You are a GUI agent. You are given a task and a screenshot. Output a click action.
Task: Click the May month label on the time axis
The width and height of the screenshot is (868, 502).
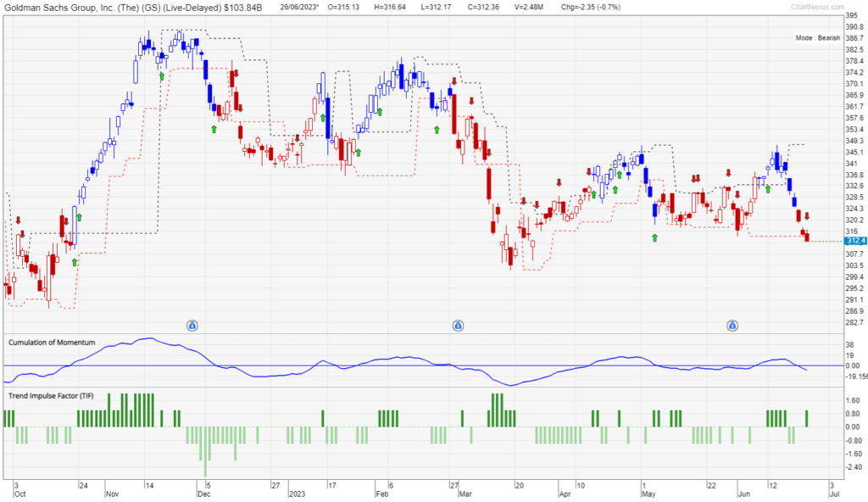click(648, 494)
